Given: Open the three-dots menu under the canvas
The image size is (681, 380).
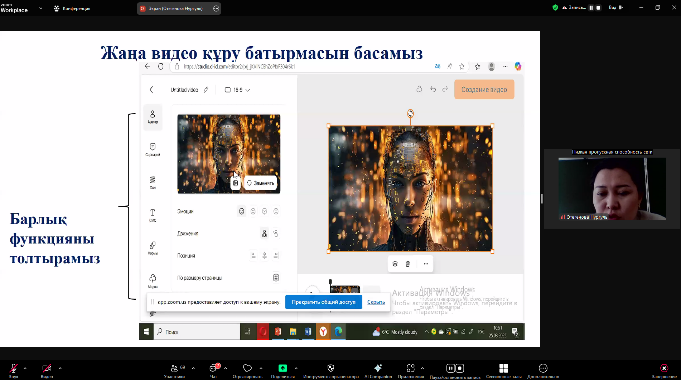Looking at the screenshot, I should point(426,264).
